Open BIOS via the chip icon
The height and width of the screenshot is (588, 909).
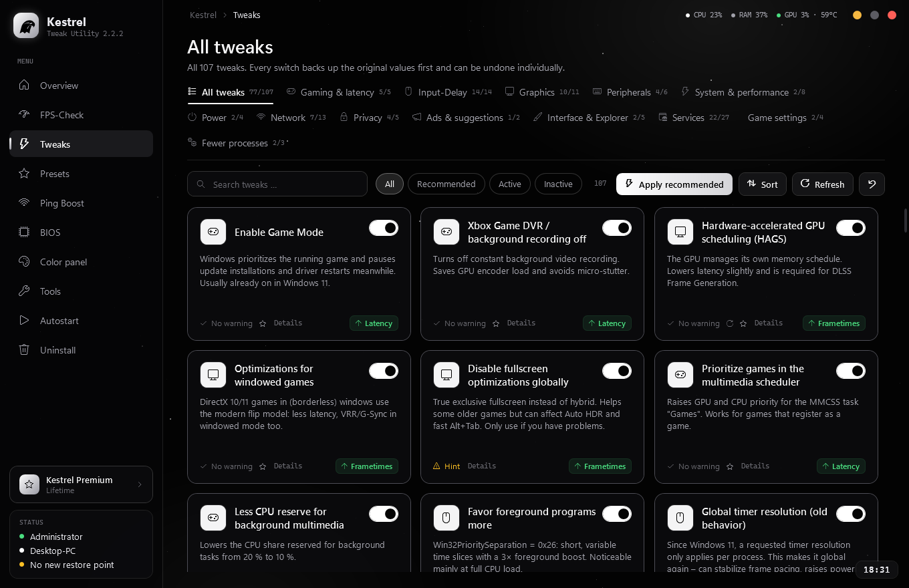24,233
